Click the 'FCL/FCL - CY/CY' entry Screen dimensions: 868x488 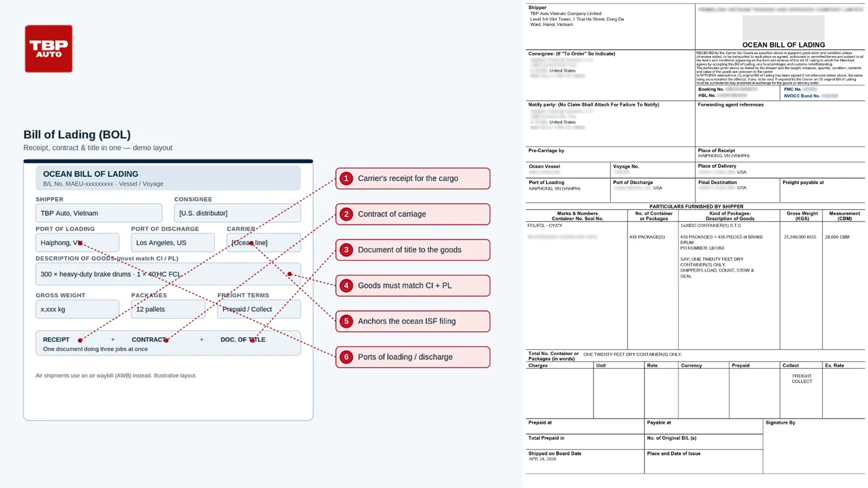[545, 226]
